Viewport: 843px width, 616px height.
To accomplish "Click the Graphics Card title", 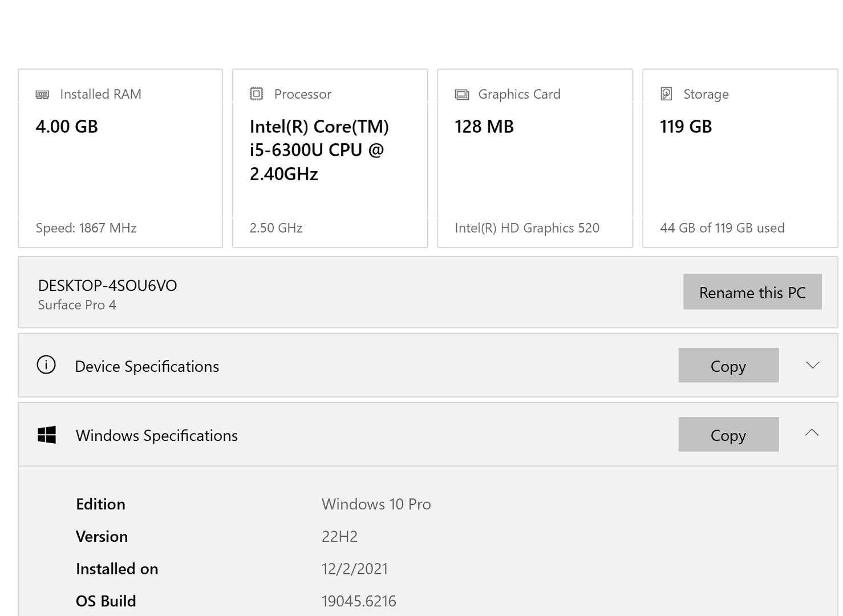I will coord(519,94).
